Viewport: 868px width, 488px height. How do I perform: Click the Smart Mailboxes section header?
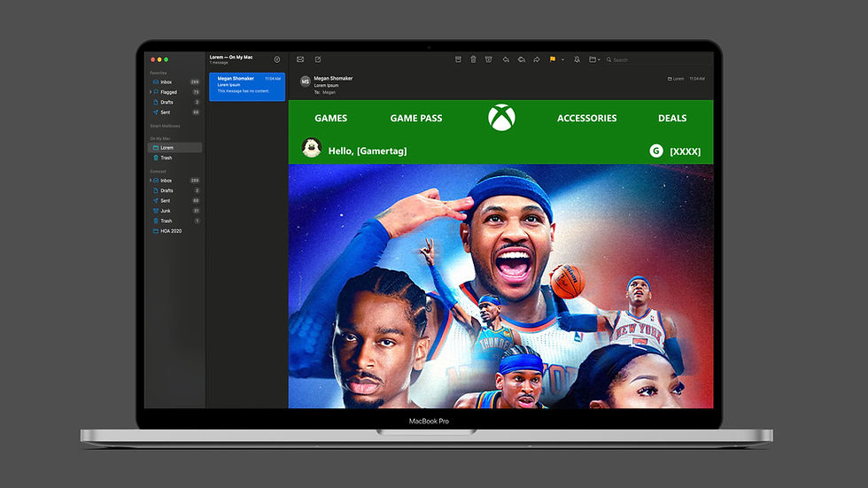tap(165, 126)
